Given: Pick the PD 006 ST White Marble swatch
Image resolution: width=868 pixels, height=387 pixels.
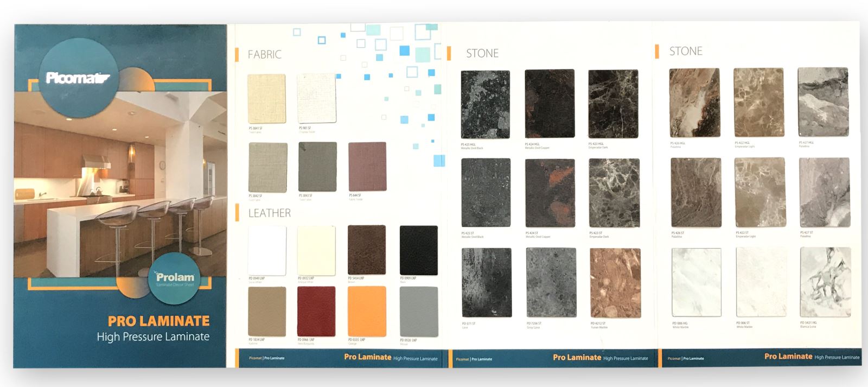Looking at the screenshot, I should (x=761, y=282).
